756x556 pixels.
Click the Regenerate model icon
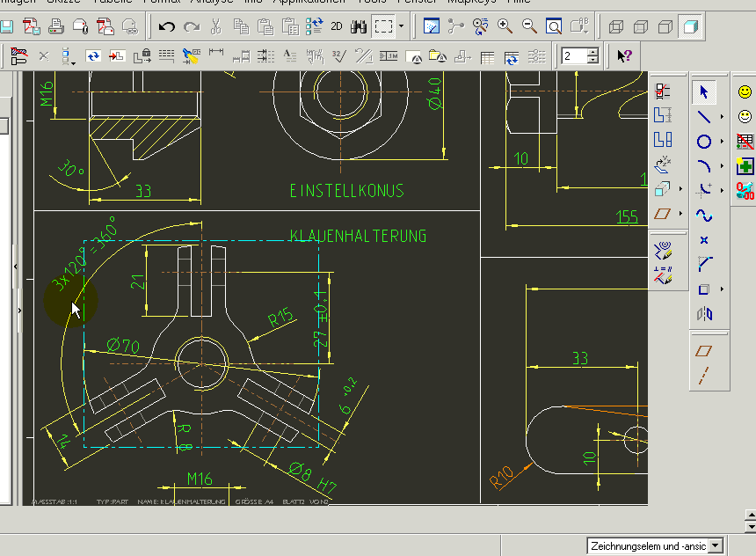click(x=315, y=26)
